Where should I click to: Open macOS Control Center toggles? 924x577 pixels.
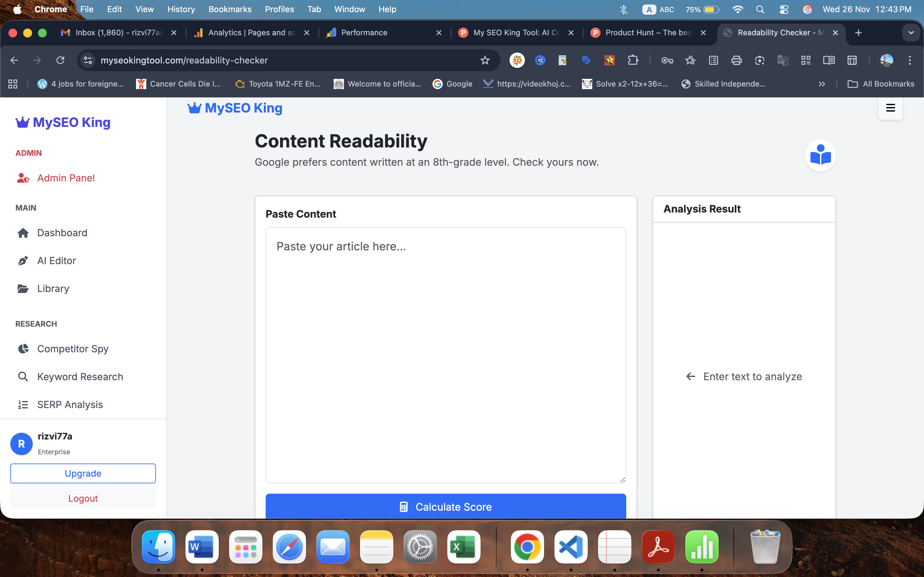[784, 10]
